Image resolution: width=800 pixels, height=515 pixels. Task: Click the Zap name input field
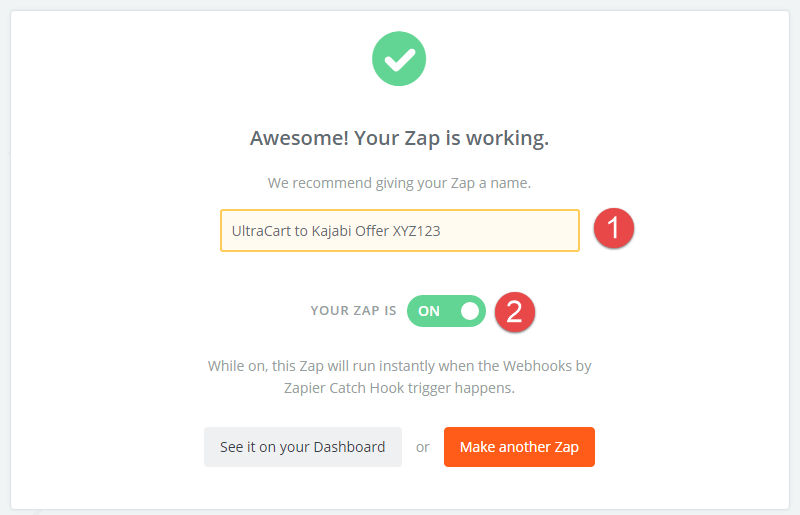400,231
